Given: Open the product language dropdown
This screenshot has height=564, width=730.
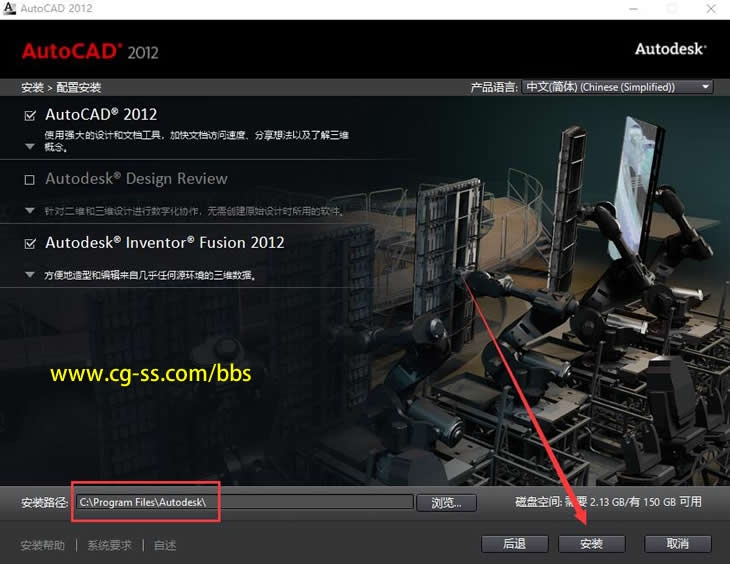Looking at the screenshot, I should [x=617, y=87].
